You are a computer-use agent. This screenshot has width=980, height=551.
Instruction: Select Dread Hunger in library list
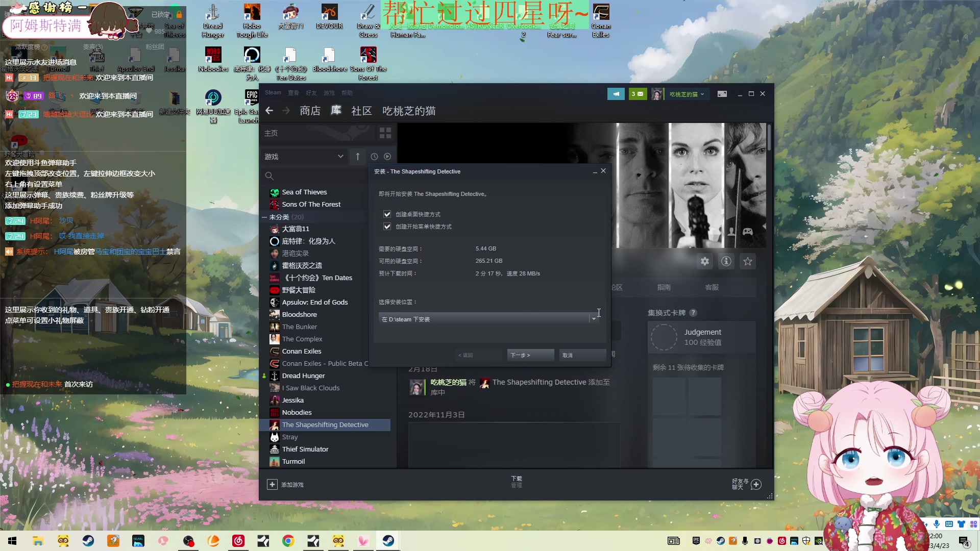[x=304, y=375]
